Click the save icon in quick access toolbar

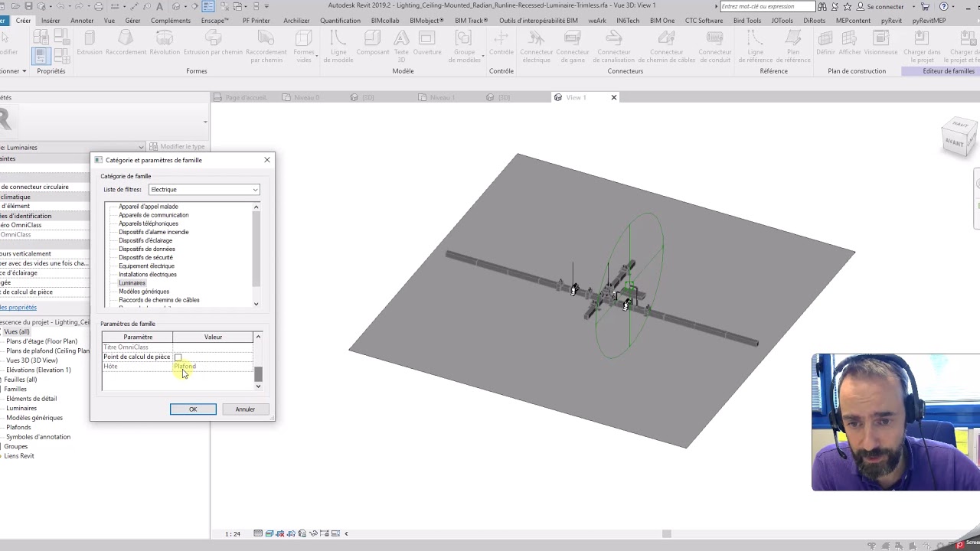pyautogui.click(x=28, y=6)
